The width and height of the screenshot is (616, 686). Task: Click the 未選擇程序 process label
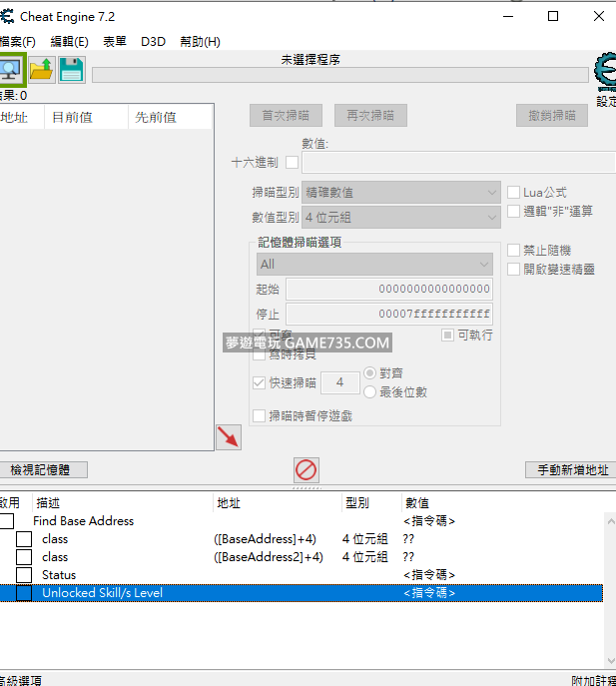[310, 60]
